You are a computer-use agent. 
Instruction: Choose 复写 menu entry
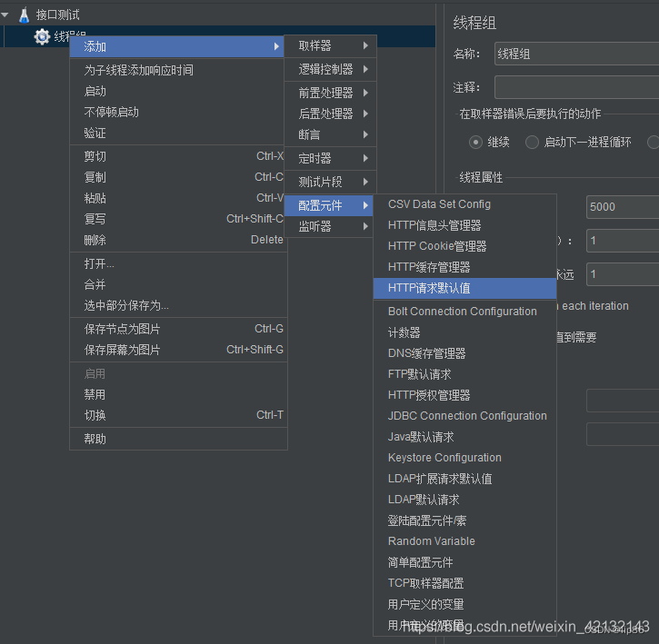coord(177,219)
